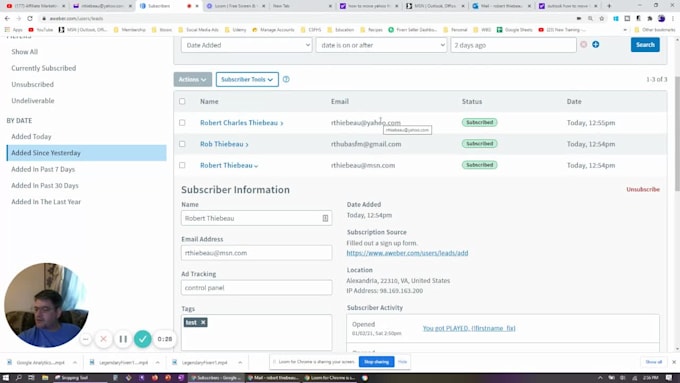This screenshot has width=680, height=383.
Task: Click the 2 days ago filter value field
Action: click(513, 45)
